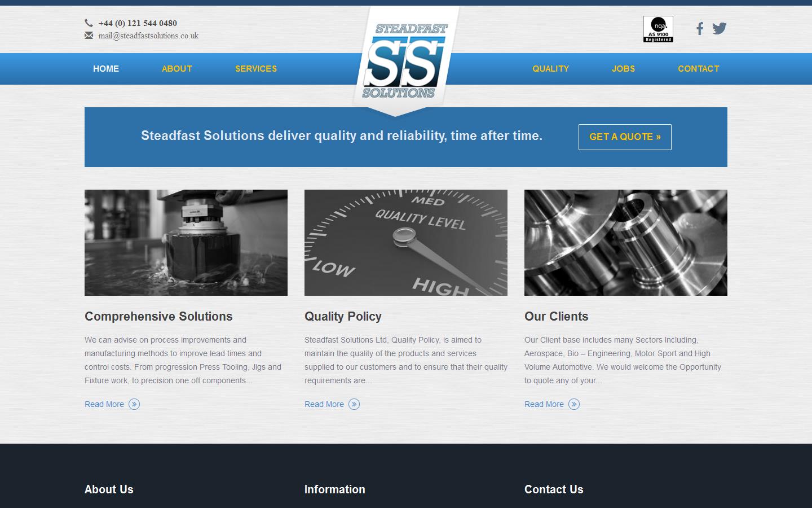
Task: Click the phone receiver icon in the header
Action: click(x=89, y=23)
